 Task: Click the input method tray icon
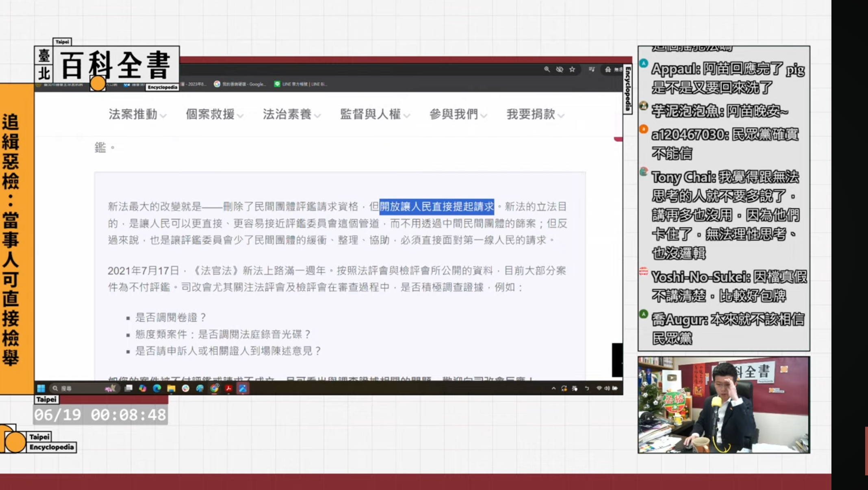[x=575, y=388]
